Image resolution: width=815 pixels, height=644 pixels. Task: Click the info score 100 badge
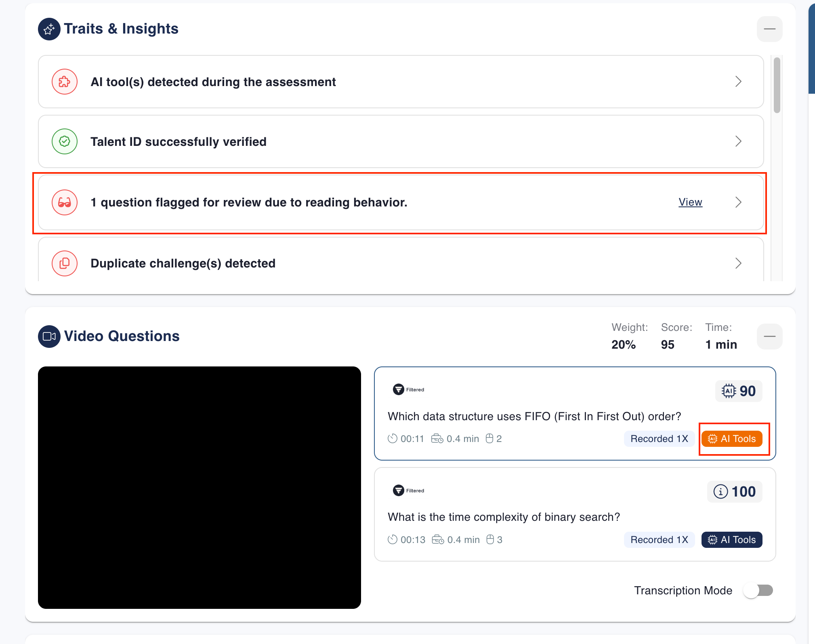coord(734,492)
